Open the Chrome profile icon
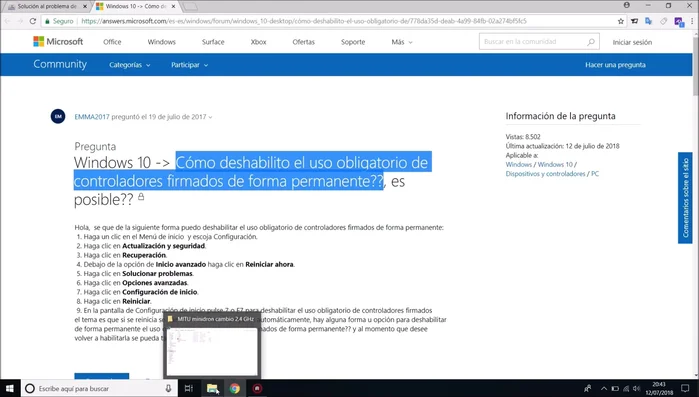 pos(627,5)
